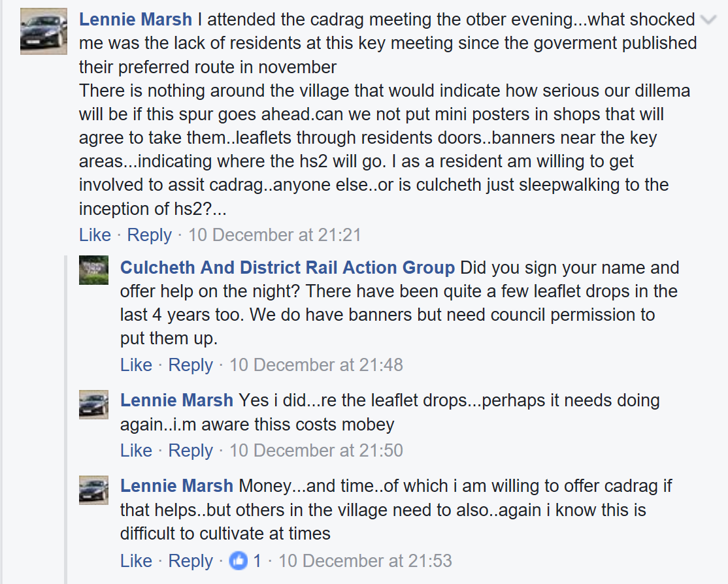Reply to the 'Money...and time' comment

pyautogui.click(x=190, y=561)
